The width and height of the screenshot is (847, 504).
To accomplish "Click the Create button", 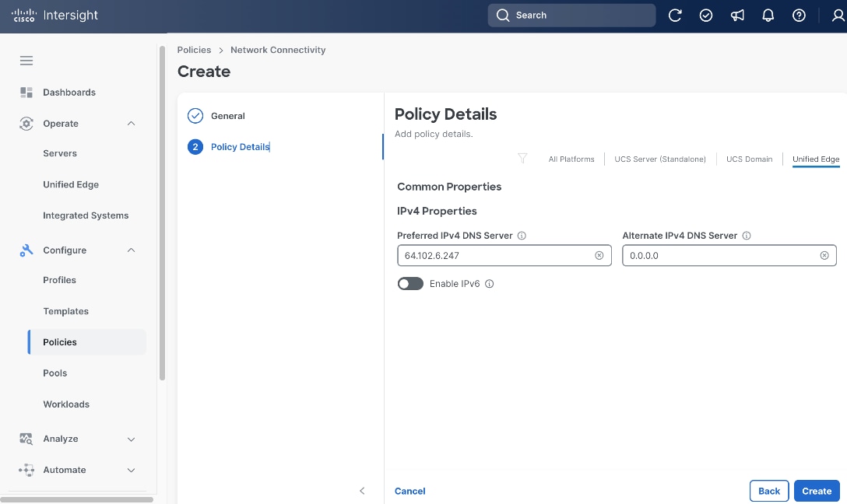I will (816, 491).
